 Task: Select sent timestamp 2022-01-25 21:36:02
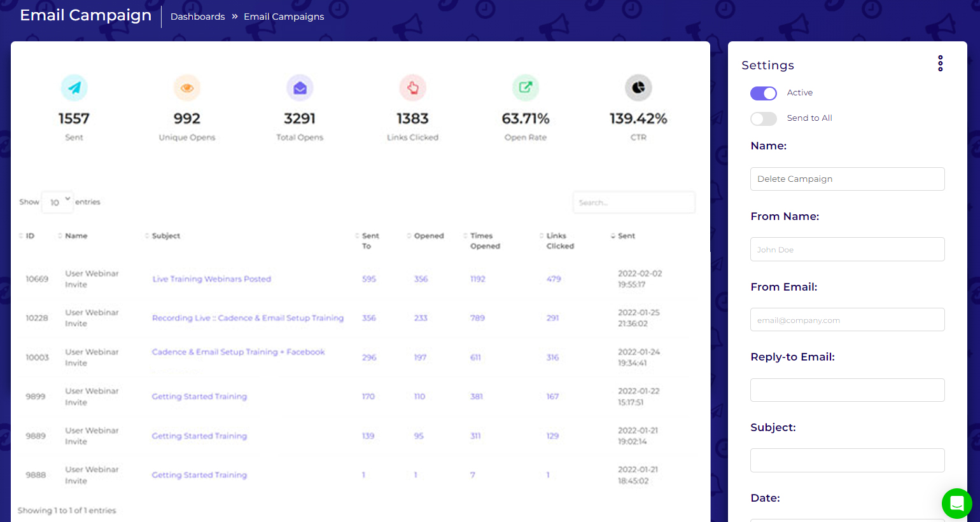(x=638, y=318)
